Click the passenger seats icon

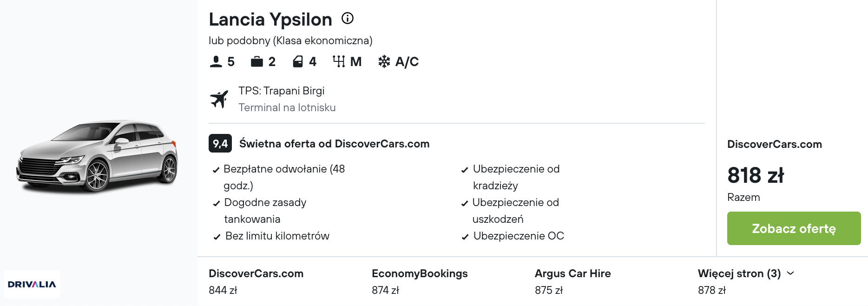tap(216, 61)
